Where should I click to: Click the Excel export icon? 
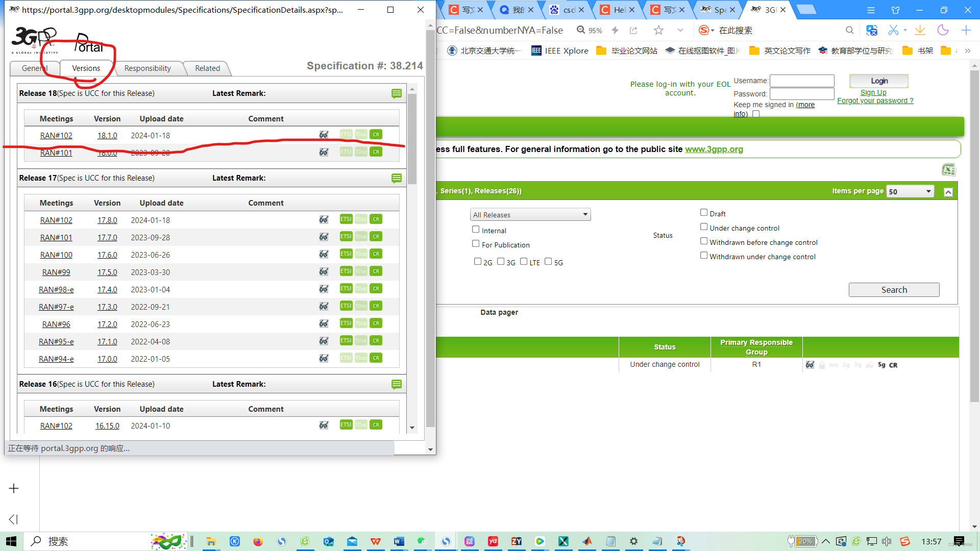click(948, 170)
